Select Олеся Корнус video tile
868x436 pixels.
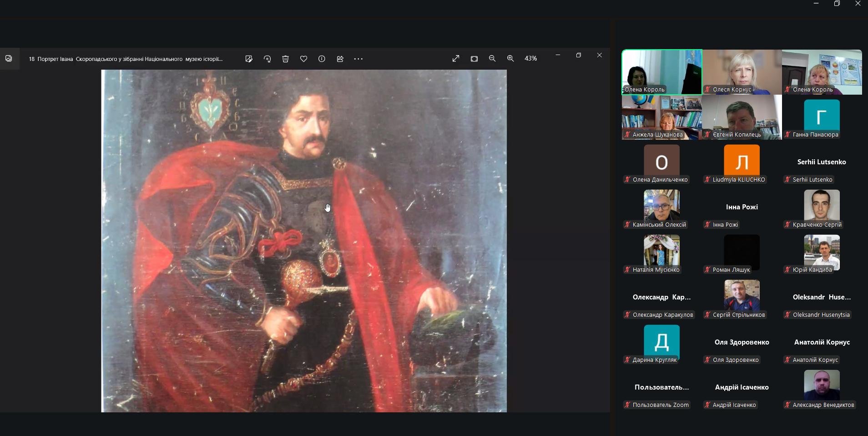click(742, 71)
